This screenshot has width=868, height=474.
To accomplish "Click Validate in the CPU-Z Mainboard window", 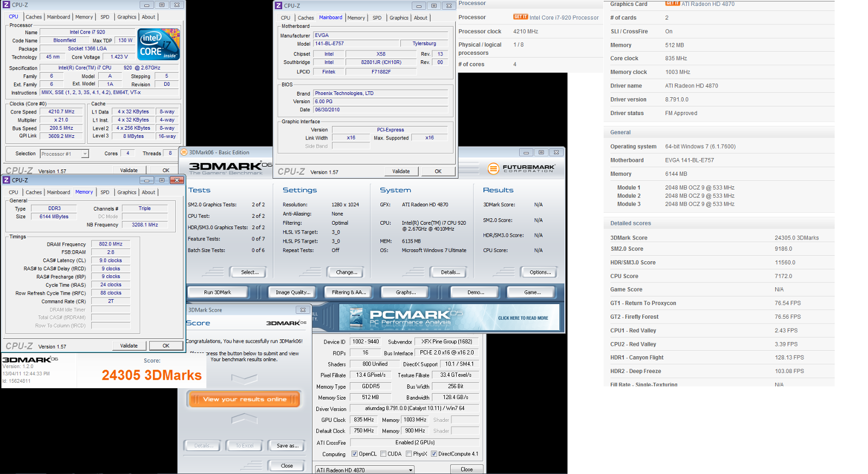I will pos(401,171).
